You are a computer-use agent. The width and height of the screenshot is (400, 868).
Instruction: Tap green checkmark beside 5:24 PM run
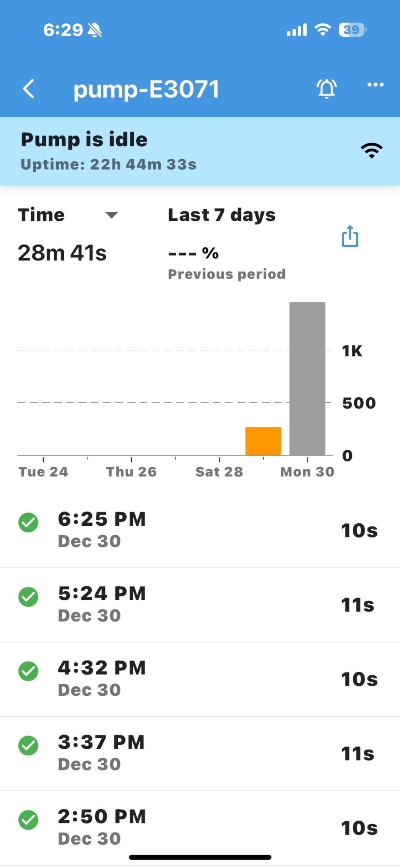[x=28, y=597]
